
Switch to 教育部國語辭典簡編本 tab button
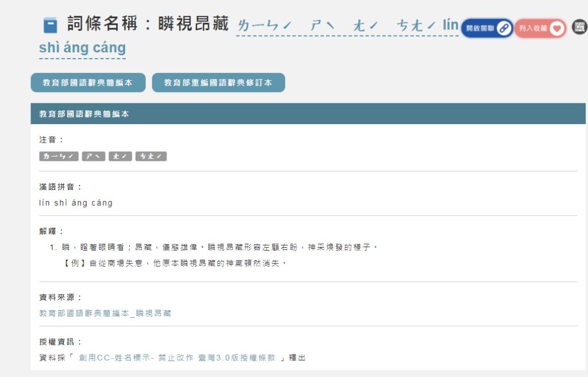click(88, 83)
